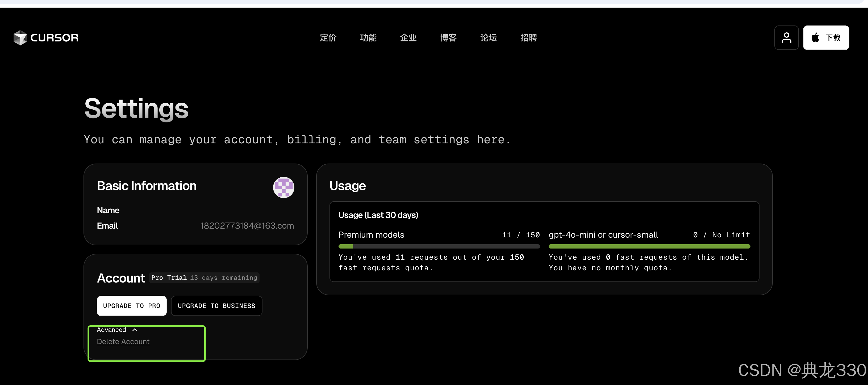This screenshot has height=385, width=868.
Task: Open 功能 features navigation item
Action: pos(368,38)
